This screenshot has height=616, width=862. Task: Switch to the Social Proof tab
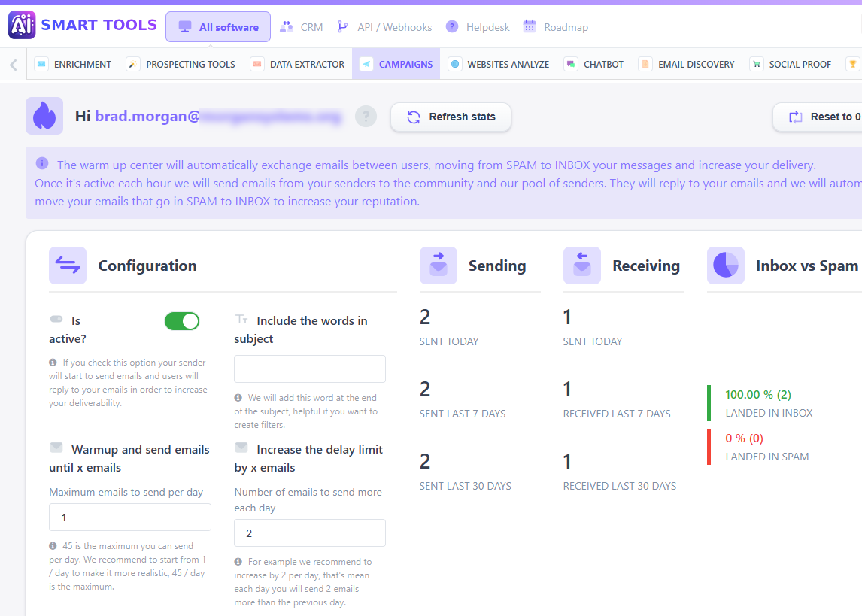[x=791, y=64]
